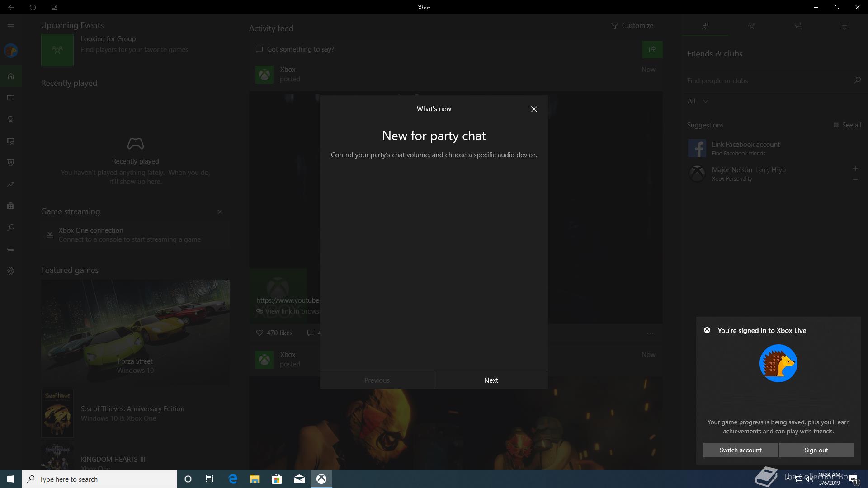Viewport: 868px width, 488px height.
Task: Open Trending arrow icon in the sidebar
Action: (11, 184)
